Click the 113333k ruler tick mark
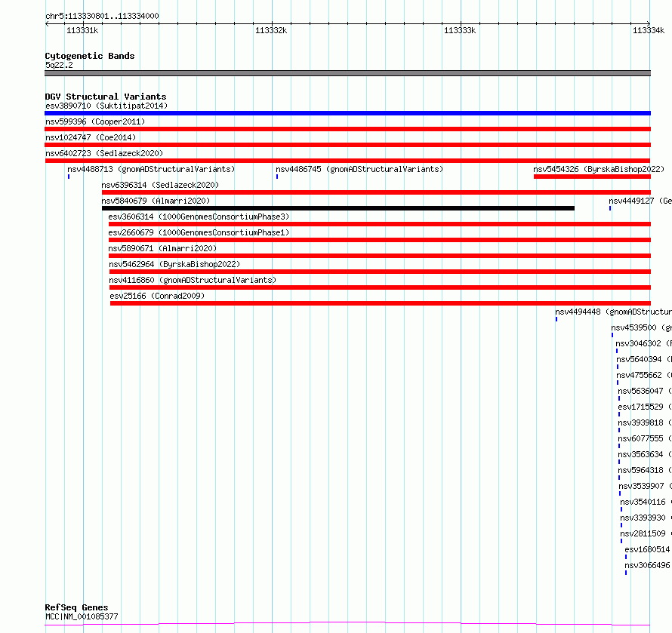This screenshot has width=672, height=633. [x=461, y=24]
